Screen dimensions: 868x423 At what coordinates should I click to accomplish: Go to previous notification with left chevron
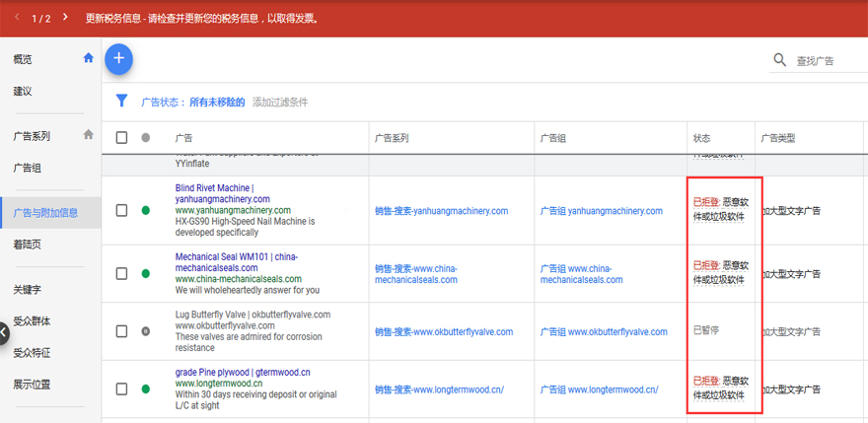click(17, 18)
